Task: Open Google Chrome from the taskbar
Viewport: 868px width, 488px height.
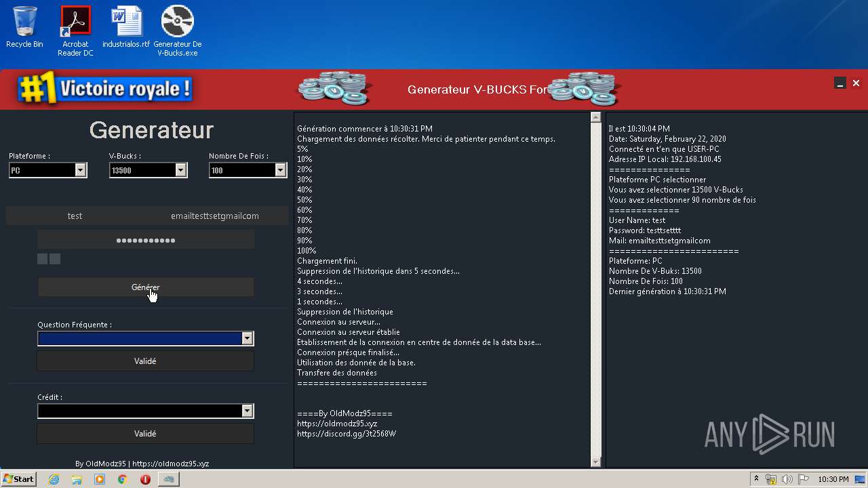Action: tap(122, 479)
